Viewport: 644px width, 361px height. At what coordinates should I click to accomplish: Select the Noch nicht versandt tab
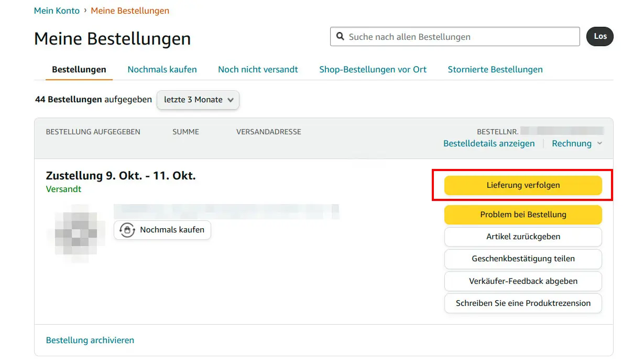(258, 69)
